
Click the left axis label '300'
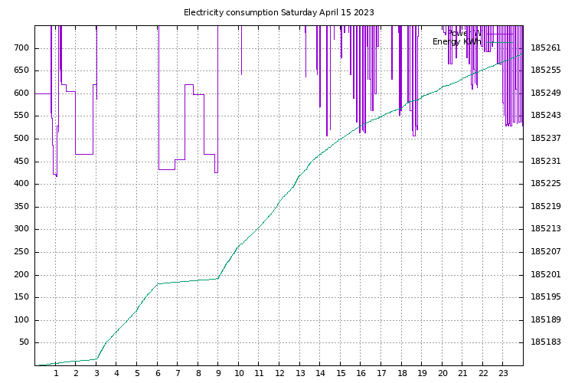click(21, 229)
